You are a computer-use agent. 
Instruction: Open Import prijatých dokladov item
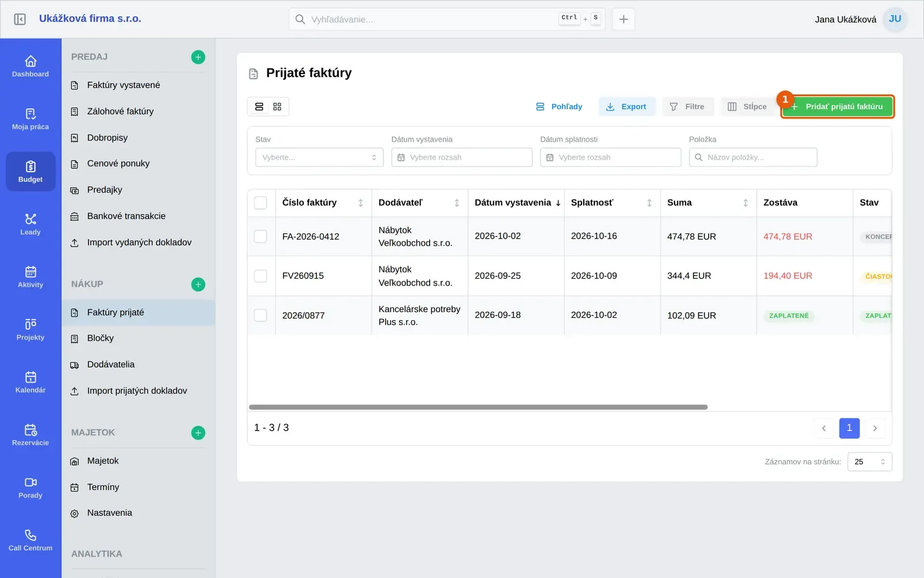coord(139,391)
